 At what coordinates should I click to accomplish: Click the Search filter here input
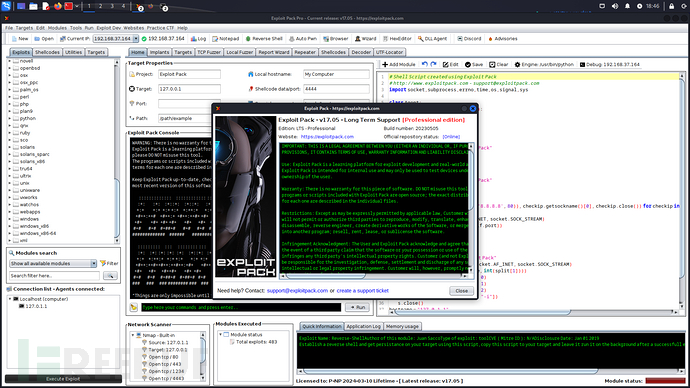coord(55,276)
